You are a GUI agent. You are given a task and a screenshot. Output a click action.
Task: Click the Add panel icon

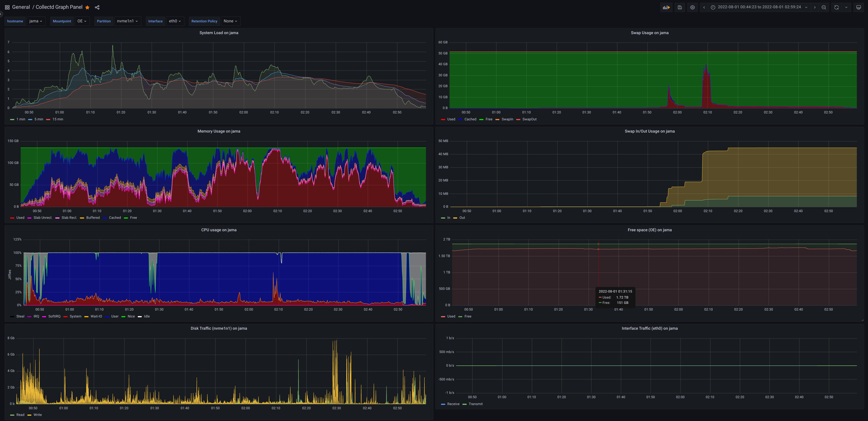pos(666,7)
